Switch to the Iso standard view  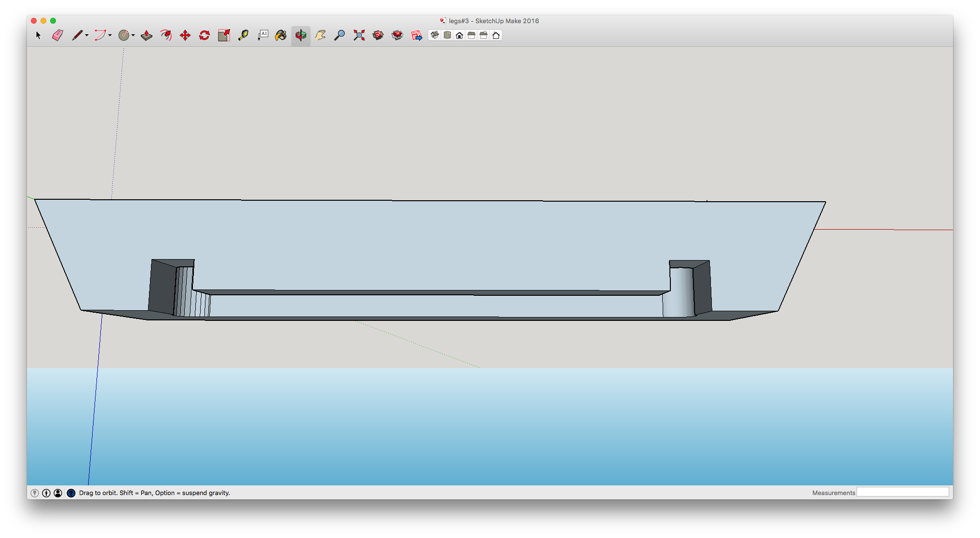[435, 35]
